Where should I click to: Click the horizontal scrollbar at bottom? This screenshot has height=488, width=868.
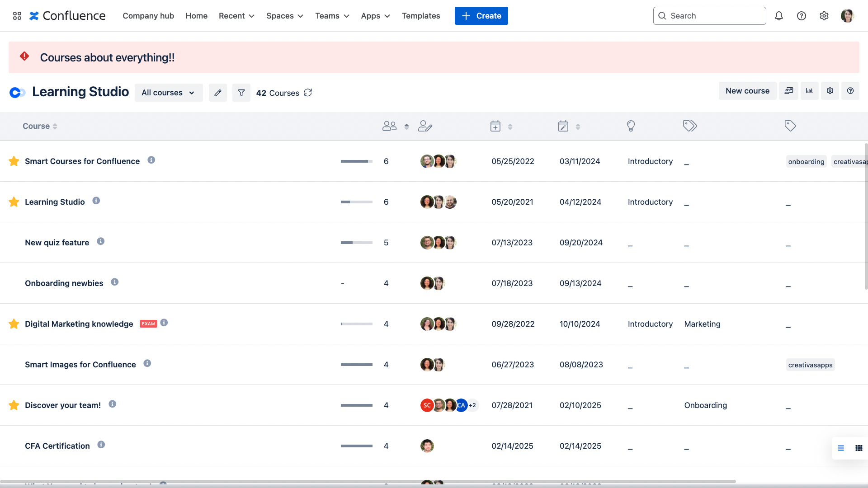click(x=368, y=482)
